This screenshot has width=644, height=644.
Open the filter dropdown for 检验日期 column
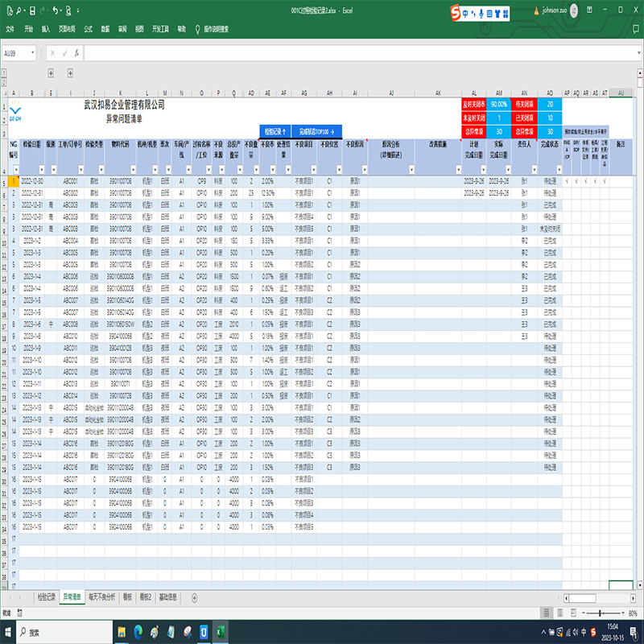[x=42, y=170]
